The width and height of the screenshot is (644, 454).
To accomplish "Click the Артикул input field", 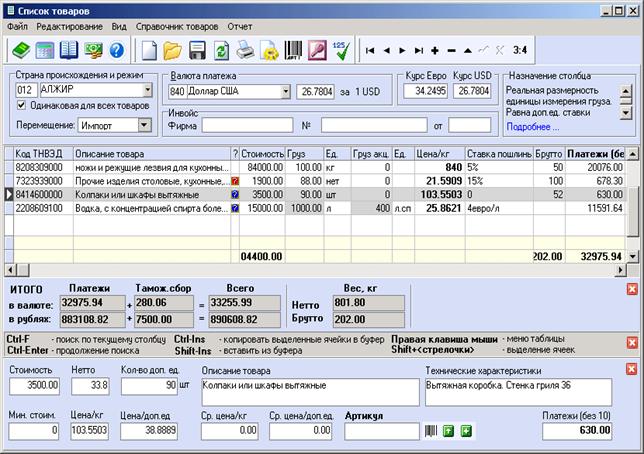I will [x=382, y=431].
